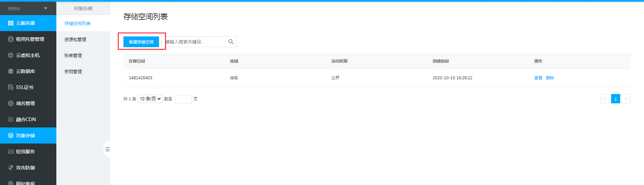Image resolution: width=644 pixels, height=185 pixels.
Task: Click the 短信服务 envelope icon
Action: pos(11,152)
